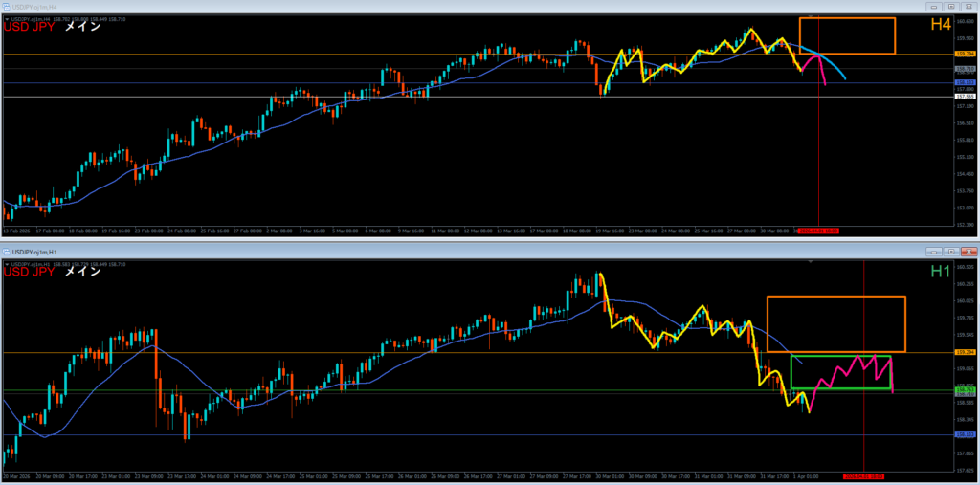Click the blue 158.122 price tag in H4 chart
The image size is (980, 485).
[x=965, y=83]
